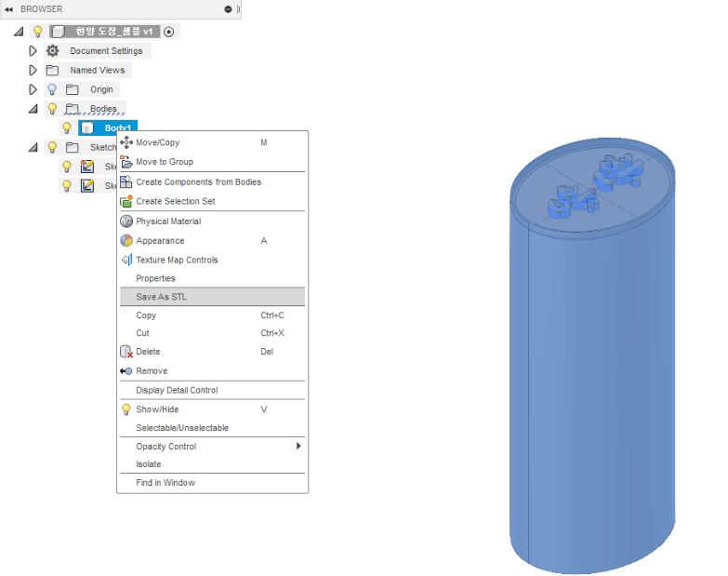The image size is (728, 576).
Task: Toggle the Origin folder visibility lightbulb
Action: (52, 89)
